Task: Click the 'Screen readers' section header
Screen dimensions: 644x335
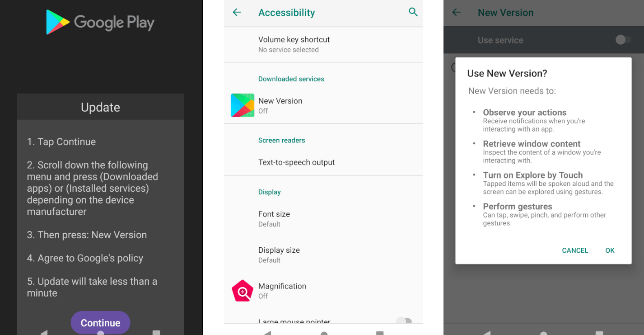Action: pos(282,140)
